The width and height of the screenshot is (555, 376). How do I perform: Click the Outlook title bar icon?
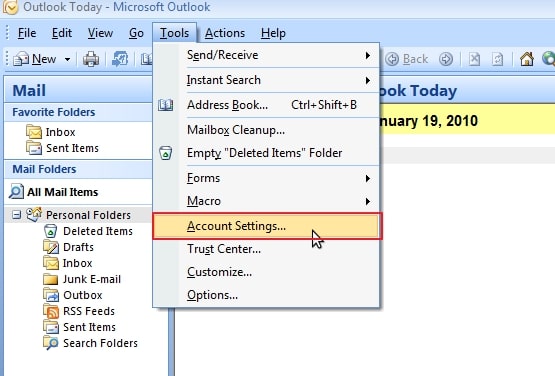[x=10, y=7]
